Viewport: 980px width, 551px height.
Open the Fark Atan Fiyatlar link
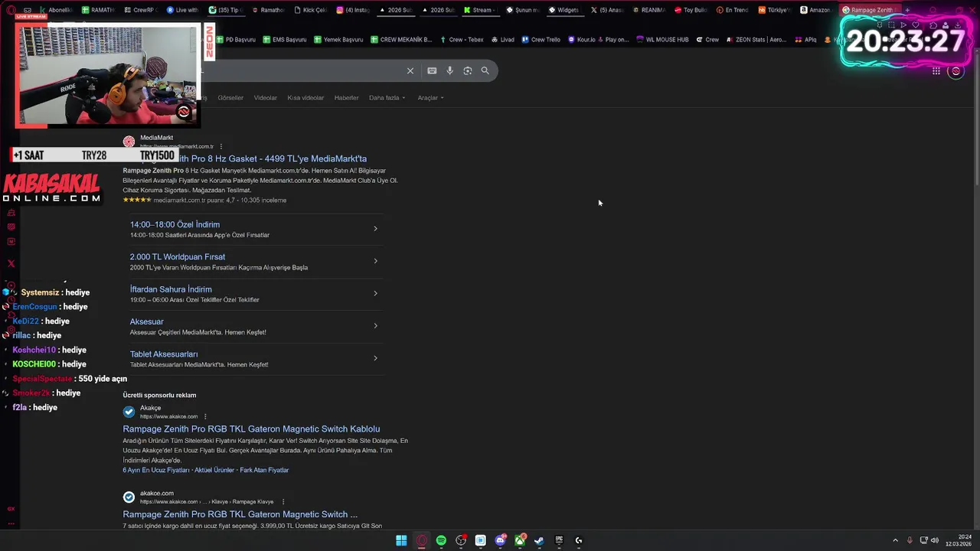pyautogui.click(x=264, y=470)
